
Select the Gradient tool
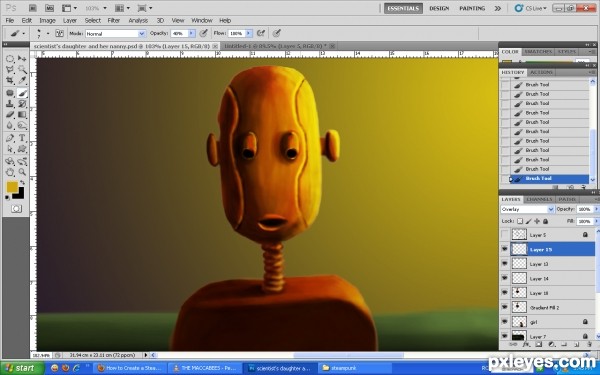pyautogui.click(x=22, y=114)
